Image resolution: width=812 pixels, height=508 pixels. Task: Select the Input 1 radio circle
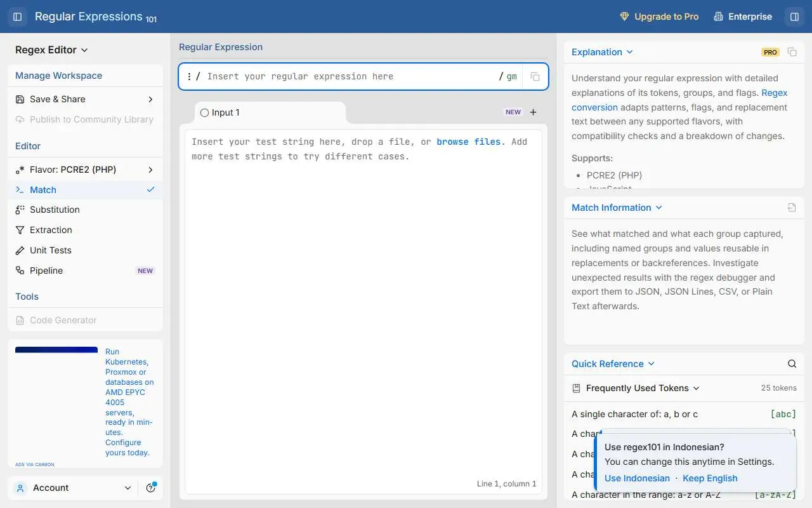click(204, 112)
